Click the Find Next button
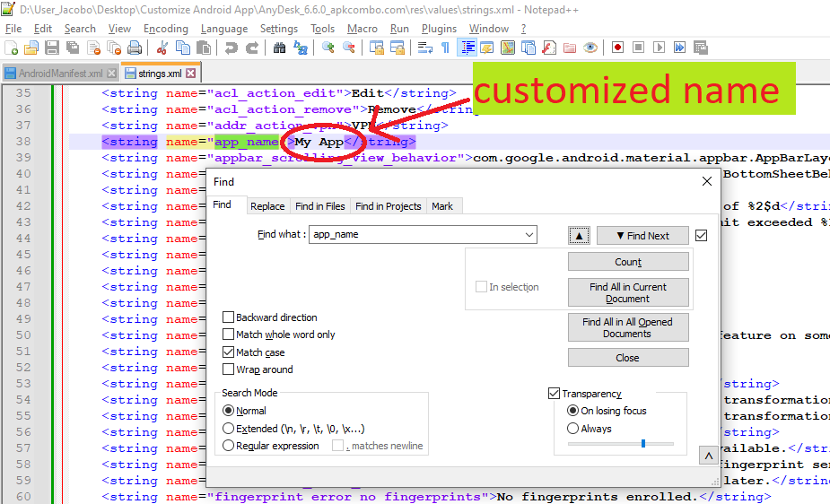Viewport: 830px width, 504px height. click(x=642, y=236)
